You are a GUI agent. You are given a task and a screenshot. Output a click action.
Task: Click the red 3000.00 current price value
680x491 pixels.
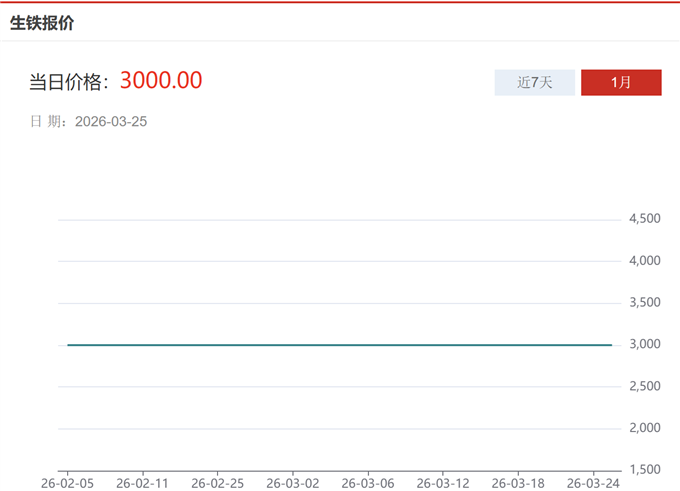click(161, 81)
